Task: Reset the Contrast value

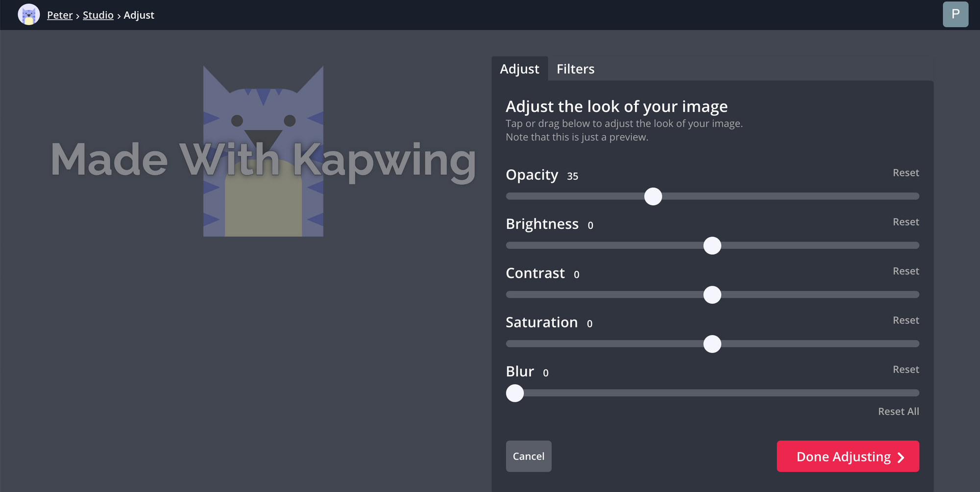Action: 906,271
